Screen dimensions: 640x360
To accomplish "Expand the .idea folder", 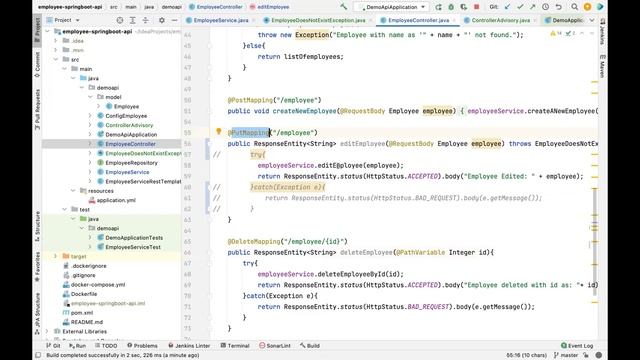I will coord(56,41).
